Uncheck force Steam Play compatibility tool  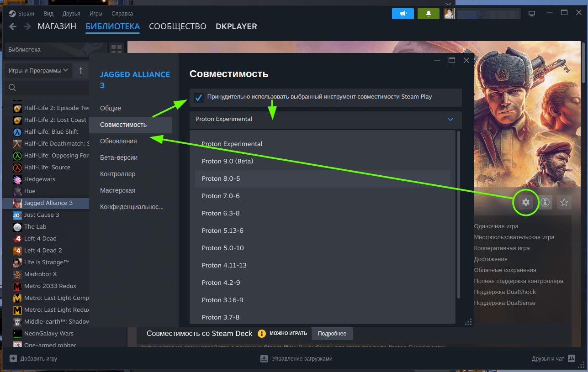pyautogui.click(x=199, y=97)
